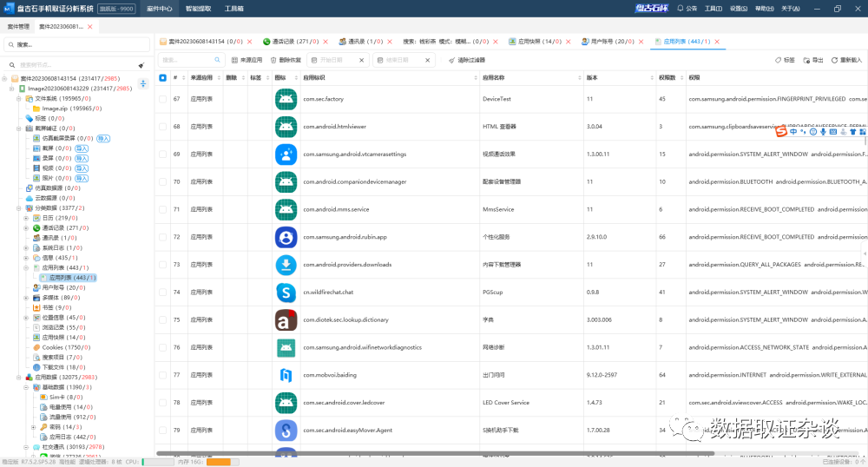This screenshot has width=868, height=467.
Task: Open the 工具箱 menu
Action: 234,9
